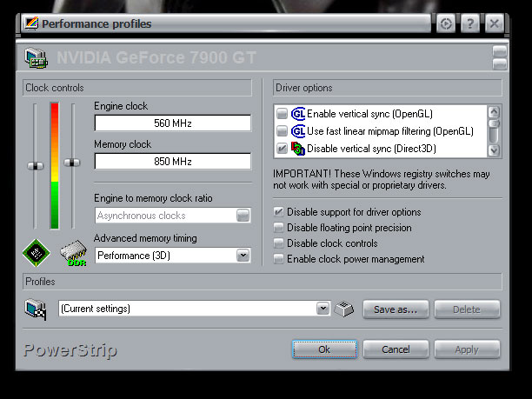The height and width of the screenshot is (399, 532).
Task: Click the Performance (3D) timing value
Action: 134,256
